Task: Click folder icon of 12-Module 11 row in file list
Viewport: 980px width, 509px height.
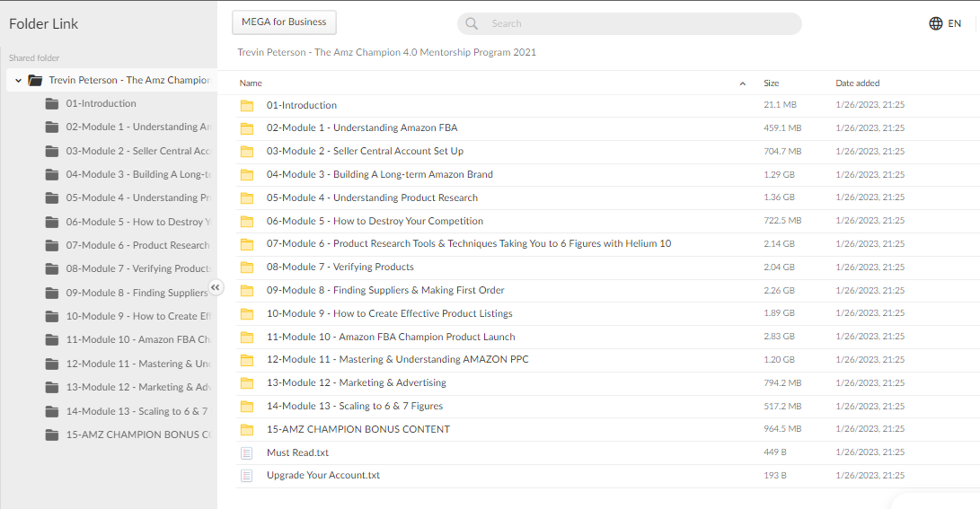Action: pos(247,360)
